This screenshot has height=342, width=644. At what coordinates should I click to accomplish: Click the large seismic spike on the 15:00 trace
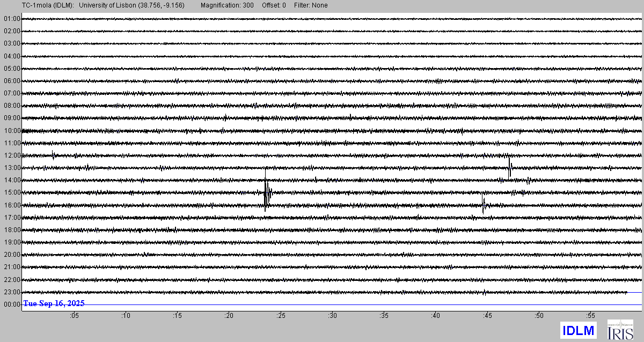click(x=266, y=192)
